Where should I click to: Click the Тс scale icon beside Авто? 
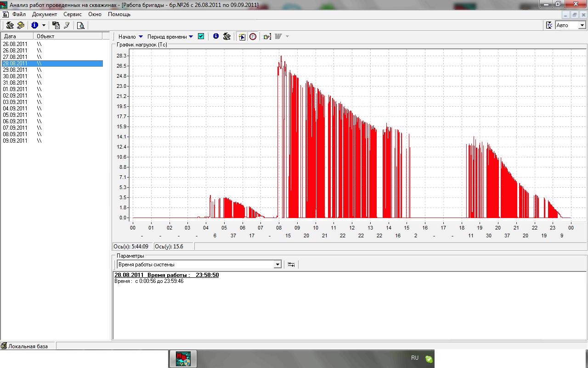pos(549,25)
